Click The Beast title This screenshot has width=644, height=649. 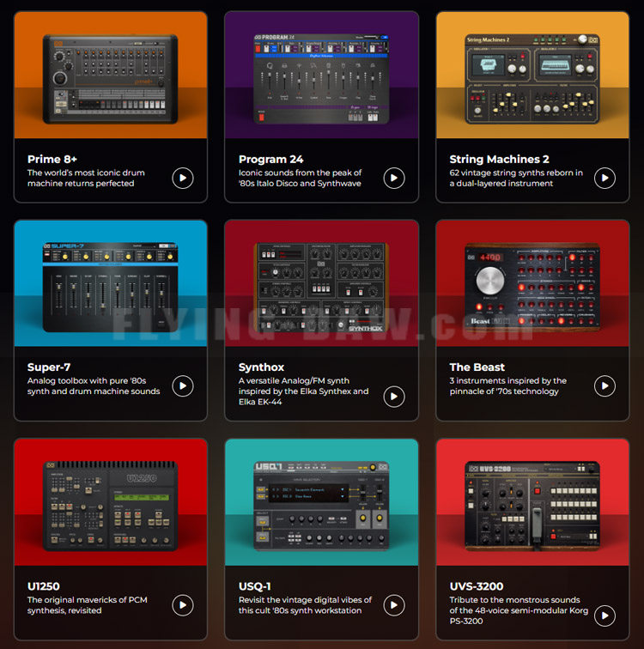[477, 367]
